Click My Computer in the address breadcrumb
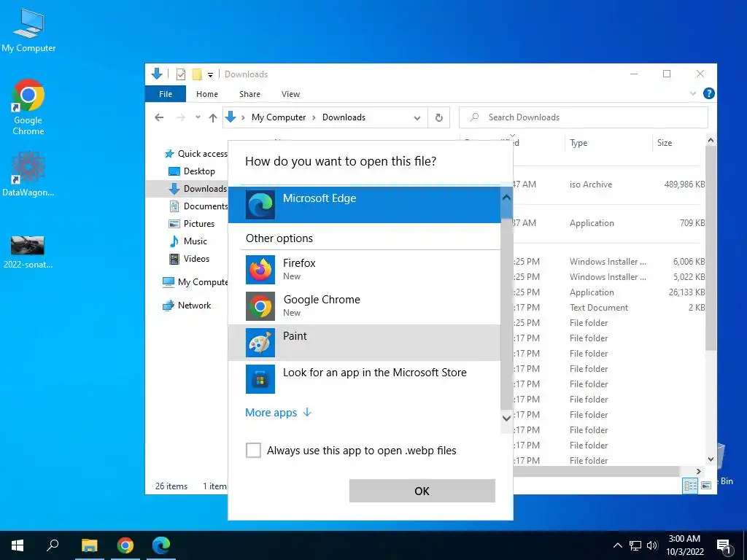Screen dimensions: 747x560 pos(279,117)
